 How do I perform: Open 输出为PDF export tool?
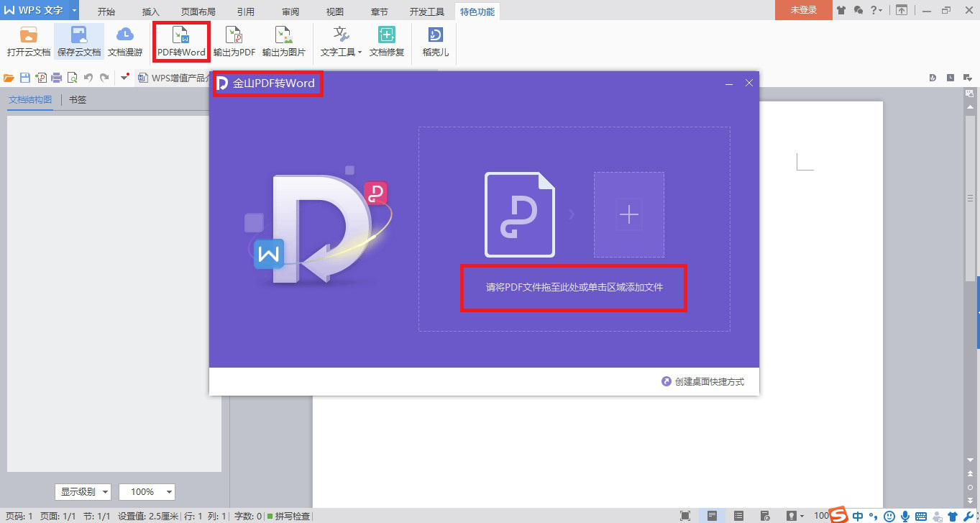[234, 41]
